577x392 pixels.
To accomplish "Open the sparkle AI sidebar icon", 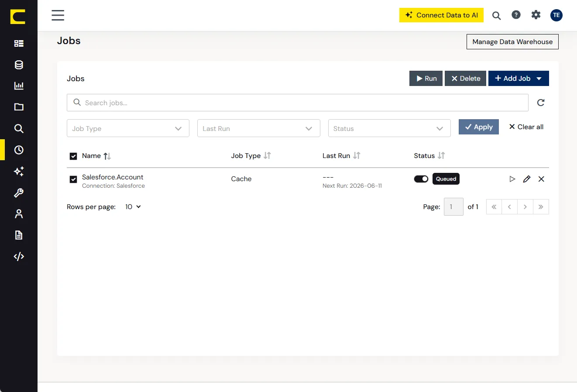I will pos(19,171).
